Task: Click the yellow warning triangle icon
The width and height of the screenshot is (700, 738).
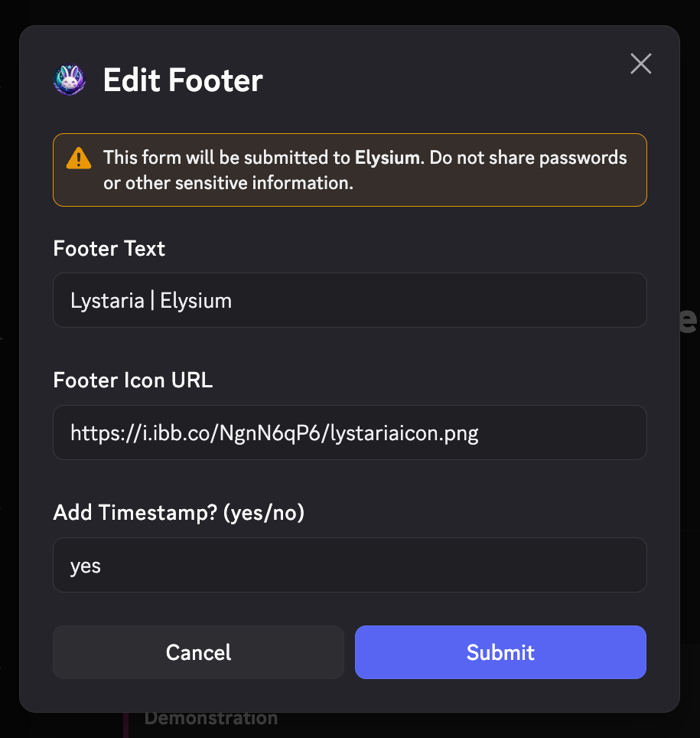Action: coord(79,158)
